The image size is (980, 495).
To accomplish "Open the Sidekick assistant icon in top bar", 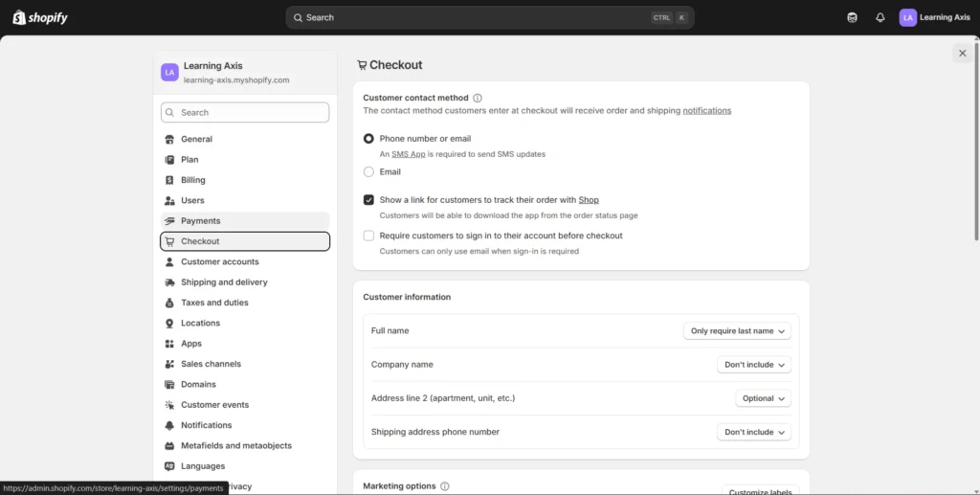I will click(852, 17).
